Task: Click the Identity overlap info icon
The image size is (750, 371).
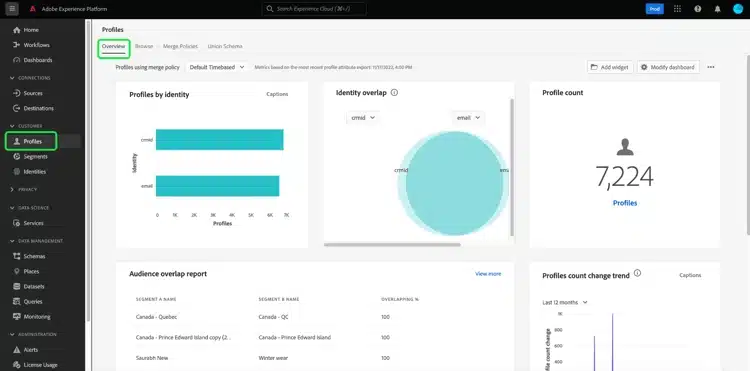Action: [394, 93]
